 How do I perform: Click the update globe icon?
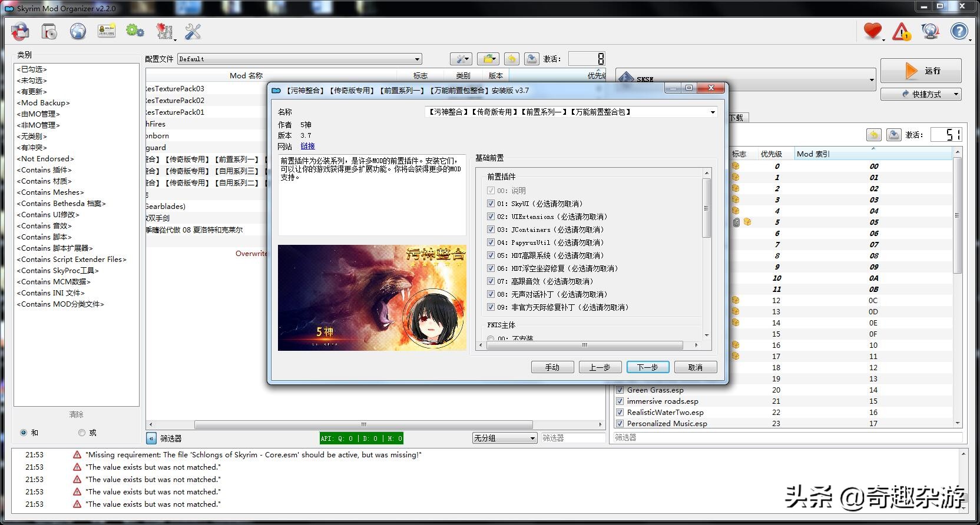point(931,31)
